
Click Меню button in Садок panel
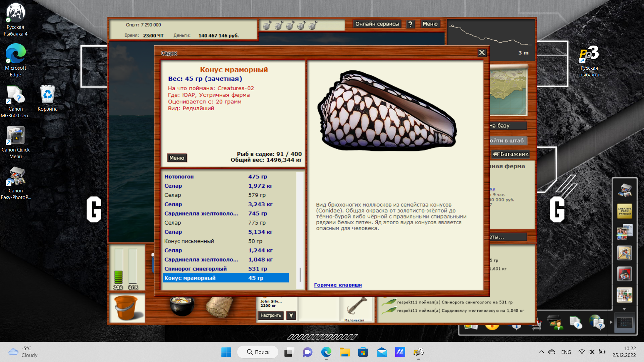[177, 158]
